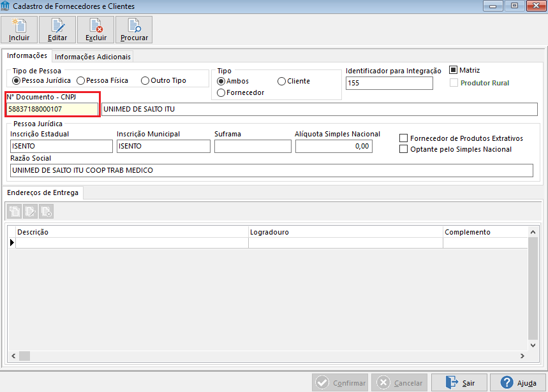
Task: Click the Confirmar button
Action: coord(340,383)
